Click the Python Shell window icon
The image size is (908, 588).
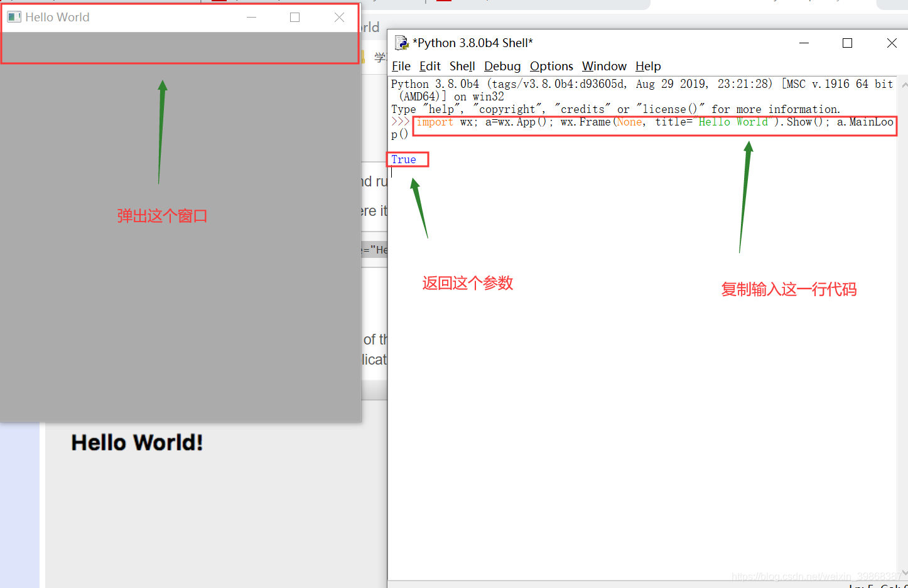point(401,43)
